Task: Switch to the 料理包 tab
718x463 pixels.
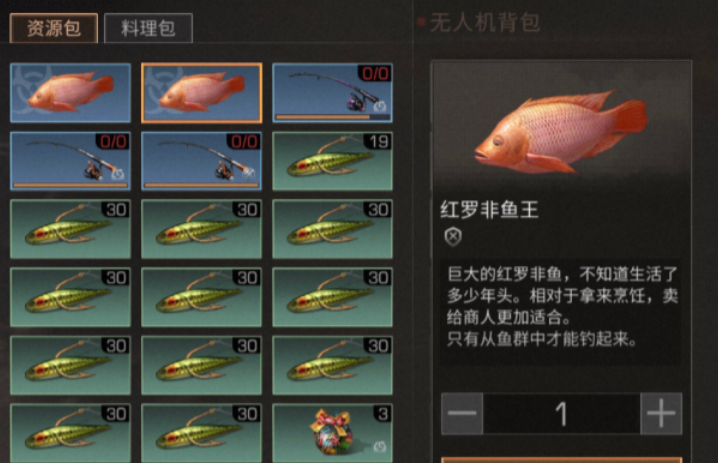Action: pos(148,28)
